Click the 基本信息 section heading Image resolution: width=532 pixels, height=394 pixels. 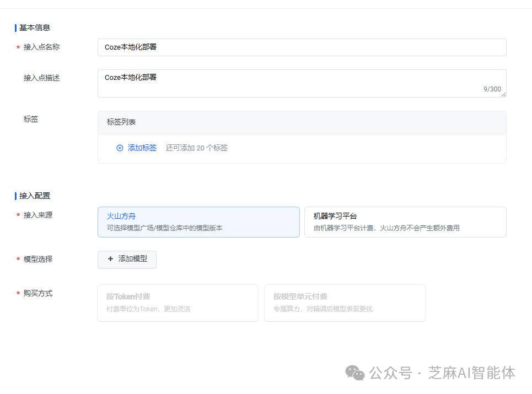pyautogui.click(x=35, y=28)
